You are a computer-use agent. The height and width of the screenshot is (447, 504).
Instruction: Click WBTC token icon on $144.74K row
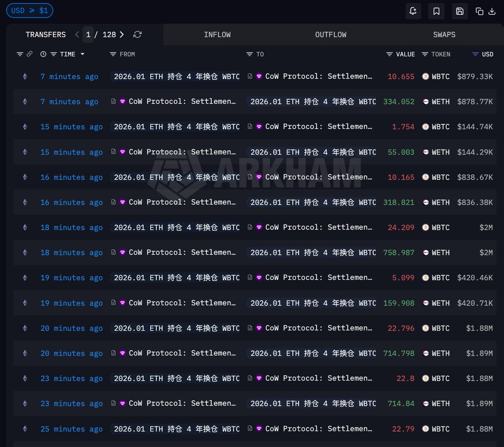[x=425, y=127]
